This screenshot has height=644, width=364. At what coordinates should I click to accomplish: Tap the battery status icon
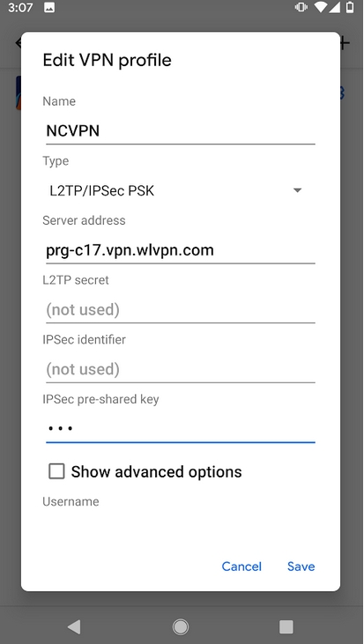coord(350,7)
